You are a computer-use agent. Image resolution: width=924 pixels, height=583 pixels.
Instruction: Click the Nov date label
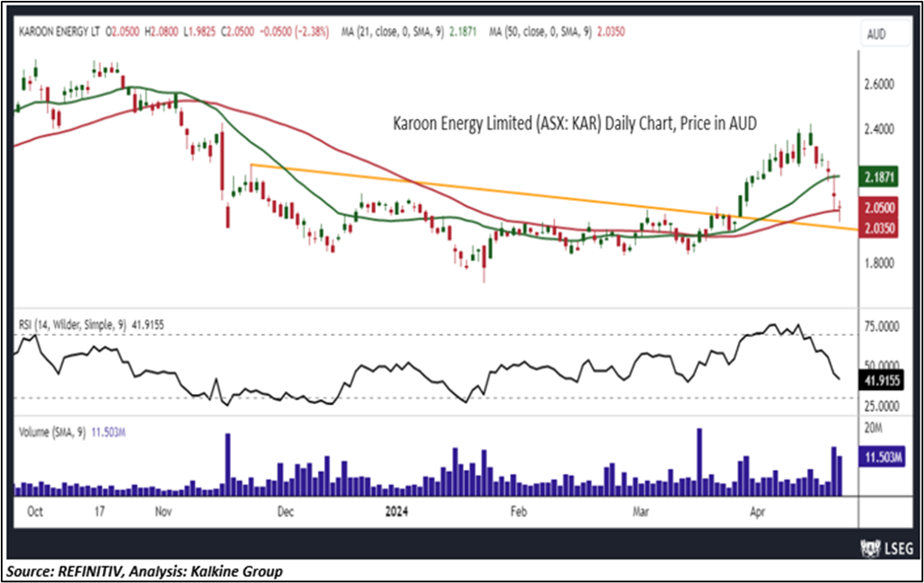coord(164,511)
